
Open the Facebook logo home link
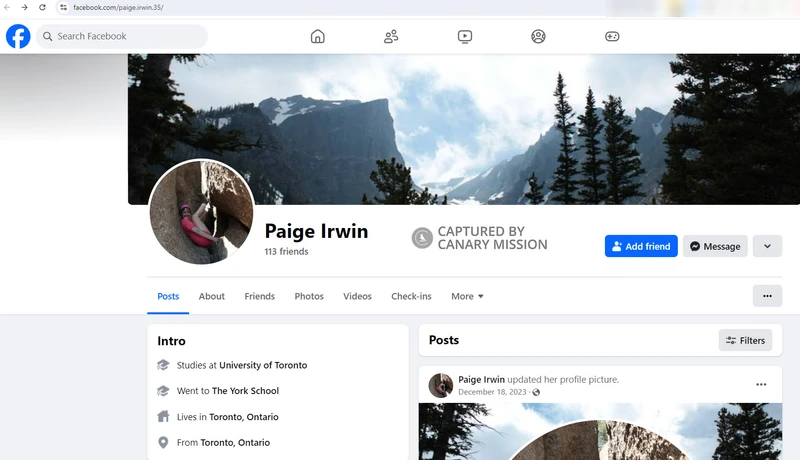18,36
